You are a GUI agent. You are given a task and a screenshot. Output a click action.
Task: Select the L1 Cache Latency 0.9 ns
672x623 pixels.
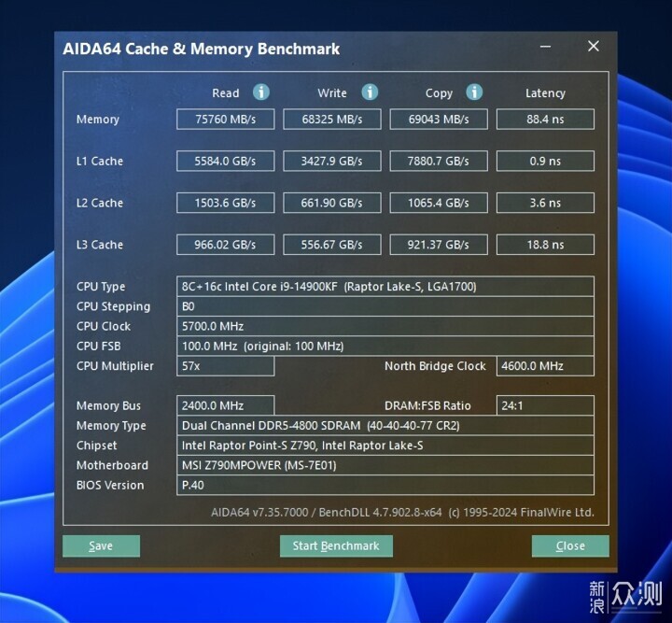click(545, 161)
